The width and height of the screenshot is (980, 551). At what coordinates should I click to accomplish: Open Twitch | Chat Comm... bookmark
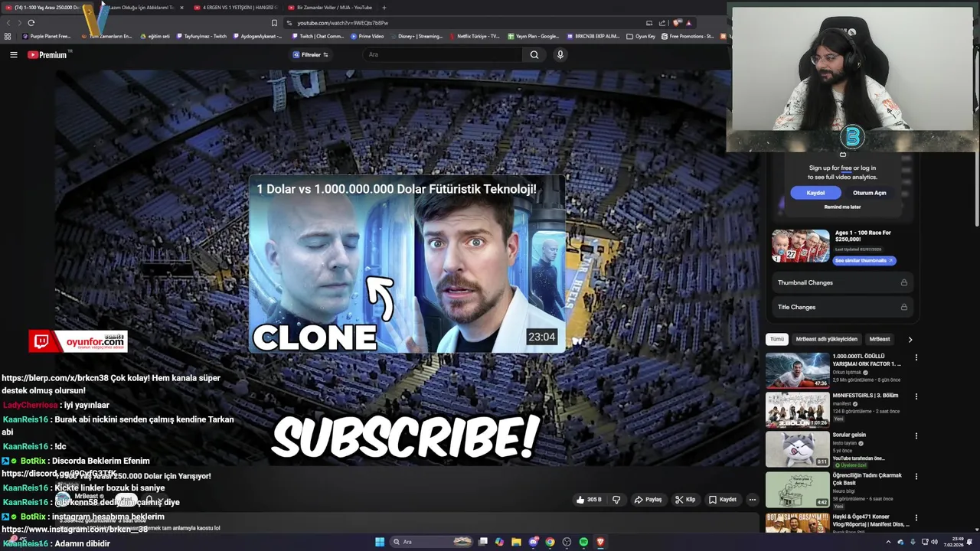(x=318, y=36)
